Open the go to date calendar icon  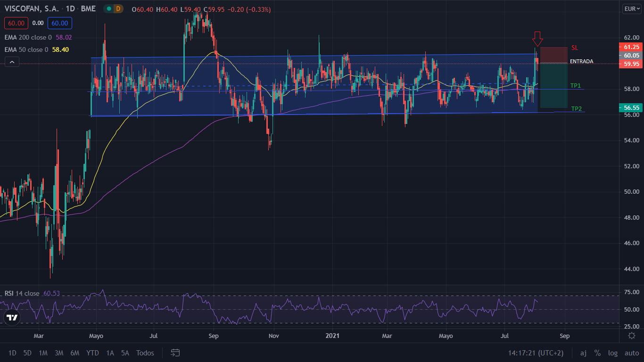point(175,353)
